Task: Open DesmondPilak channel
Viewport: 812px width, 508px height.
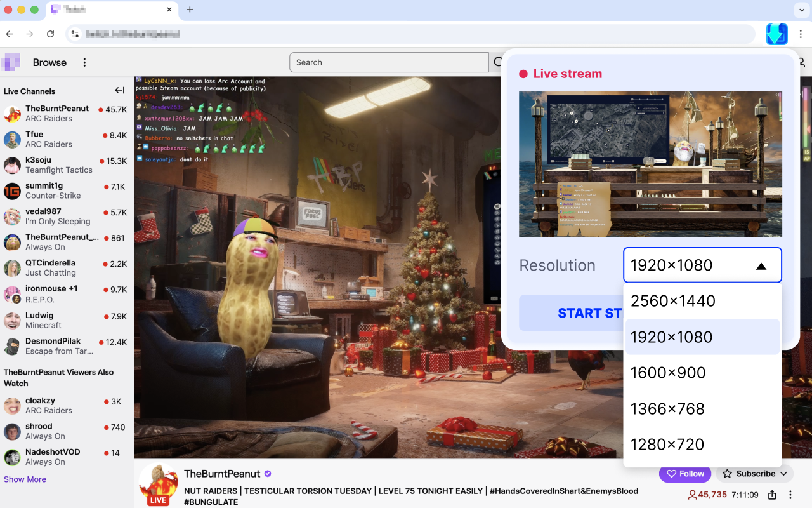Action: (x=67, y=346)
